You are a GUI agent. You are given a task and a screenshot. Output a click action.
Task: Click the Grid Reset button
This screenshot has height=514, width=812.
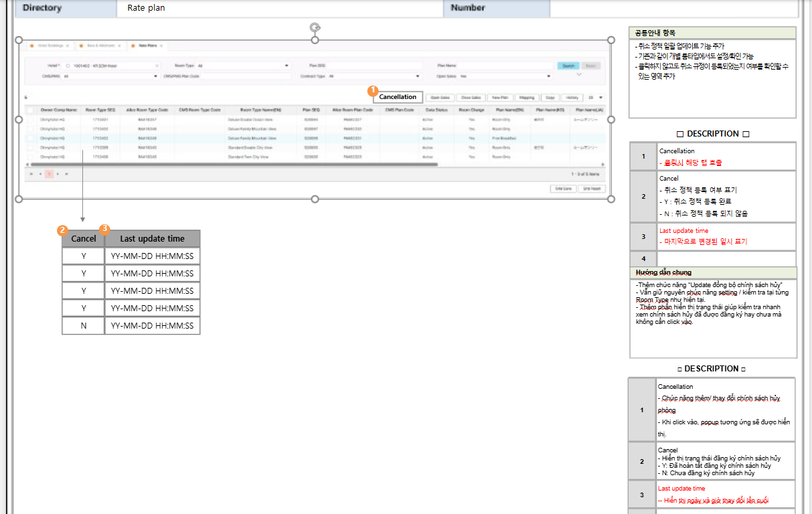592,189
